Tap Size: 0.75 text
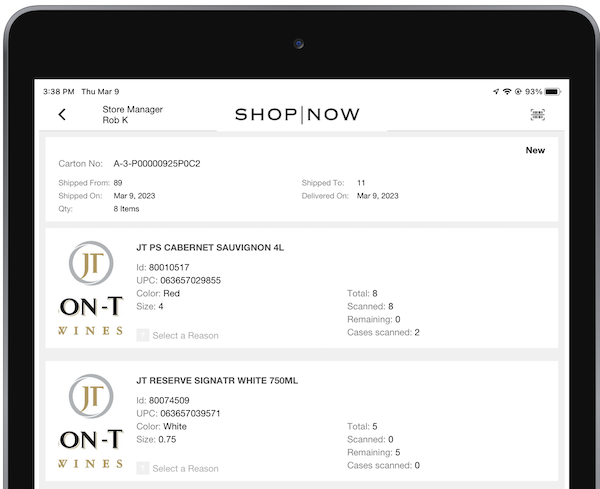Image resolution: width=600 pixels, height=489 pixels. [x=156, y=440]
